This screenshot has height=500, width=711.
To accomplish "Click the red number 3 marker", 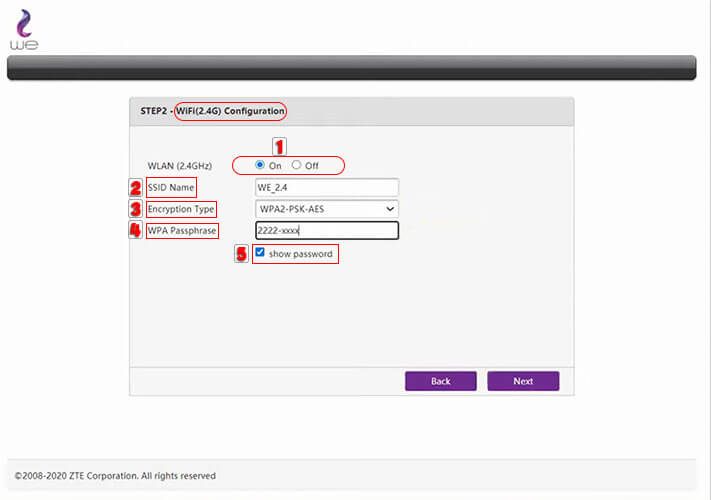I will pos(135,209).
